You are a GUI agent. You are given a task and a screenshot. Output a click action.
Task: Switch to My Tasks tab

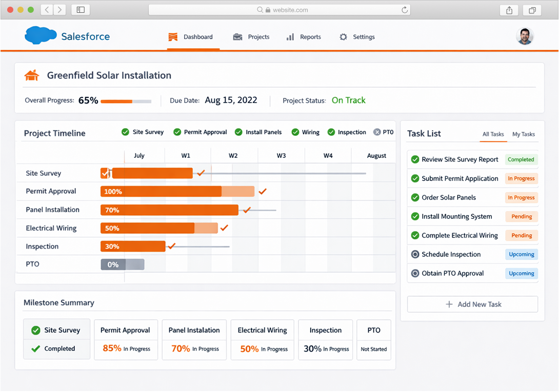click(x=523, y=134)
